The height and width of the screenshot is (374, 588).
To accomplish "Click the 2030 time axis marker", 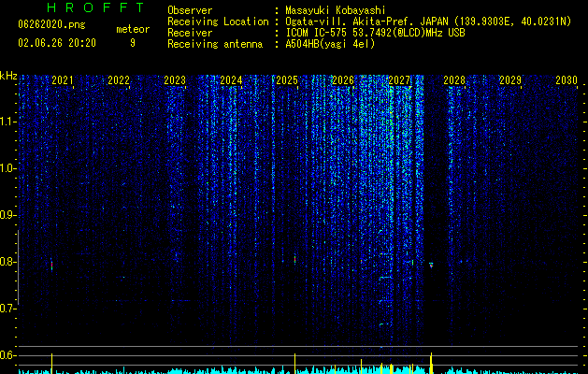I will pos(566,80).
